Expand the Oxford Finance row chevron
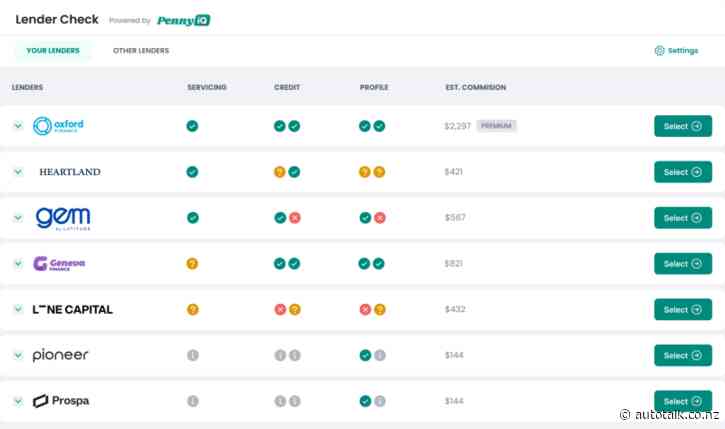725x429 pixels. click(18, 125)
